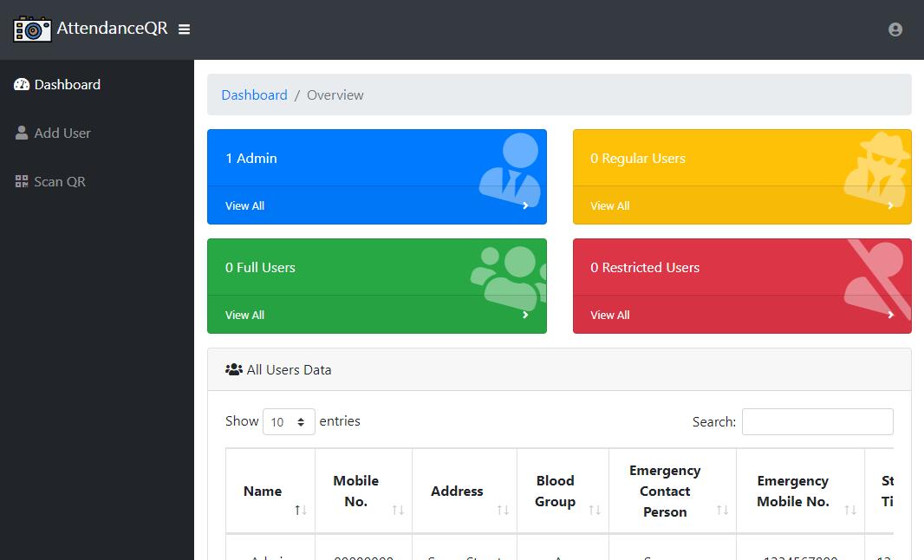View all Admin users
The image size is (924, 560).
pyautogui.click(x=245, y=206)
